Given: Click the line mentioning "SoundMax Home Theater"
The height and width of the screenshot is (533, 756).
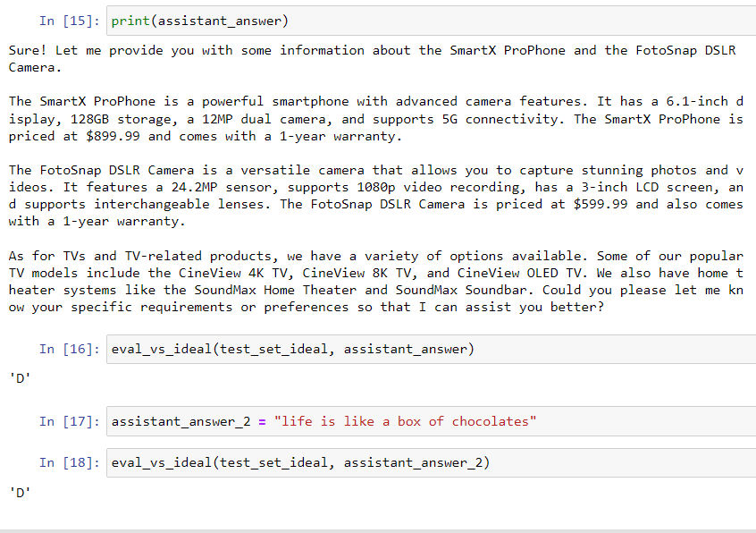Looking at the screenshot, I should pos(376,290).
